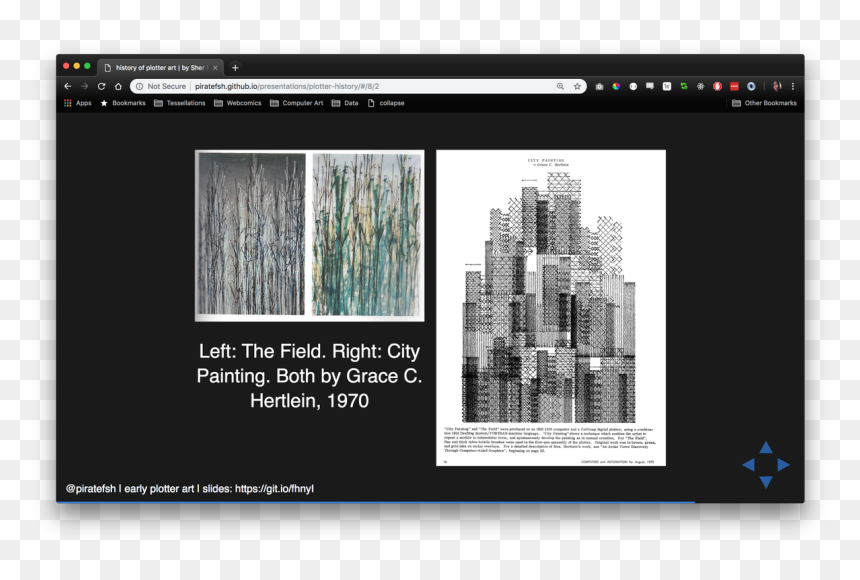Click the blue slide progress bar
Viewport: 860px width, 580px height.
tap(375, 502)
